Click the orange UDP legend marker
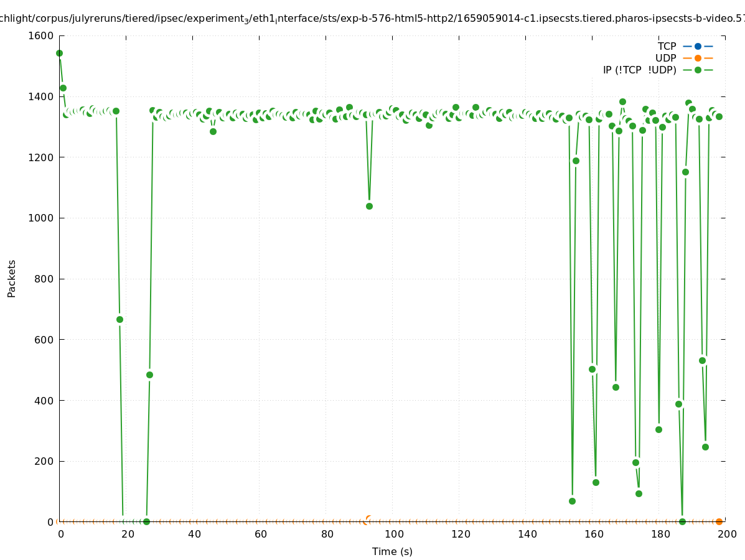The height and width of the screenshot is (560, 745). (698, 58)
